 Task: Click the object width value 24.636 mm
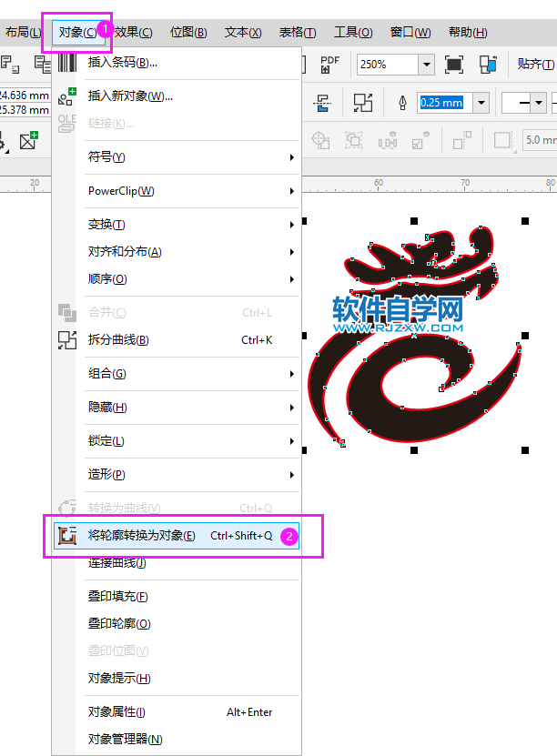[24, 96]
